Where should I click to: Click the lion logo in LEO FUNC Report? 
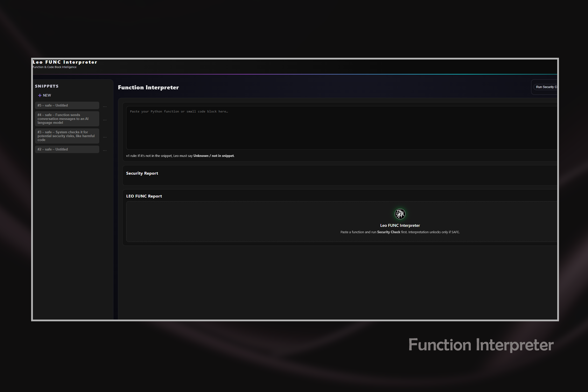[x=400, y=213]
